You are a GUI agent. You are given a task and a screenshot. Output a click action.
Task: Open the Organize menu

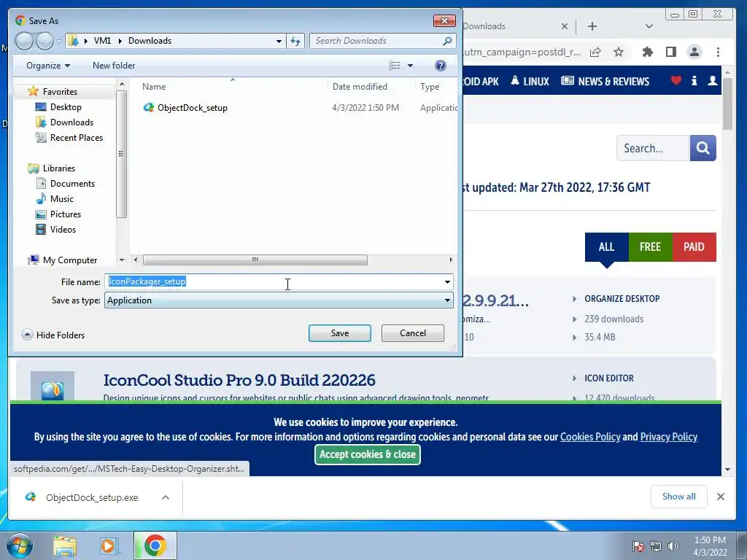(48, 66)
